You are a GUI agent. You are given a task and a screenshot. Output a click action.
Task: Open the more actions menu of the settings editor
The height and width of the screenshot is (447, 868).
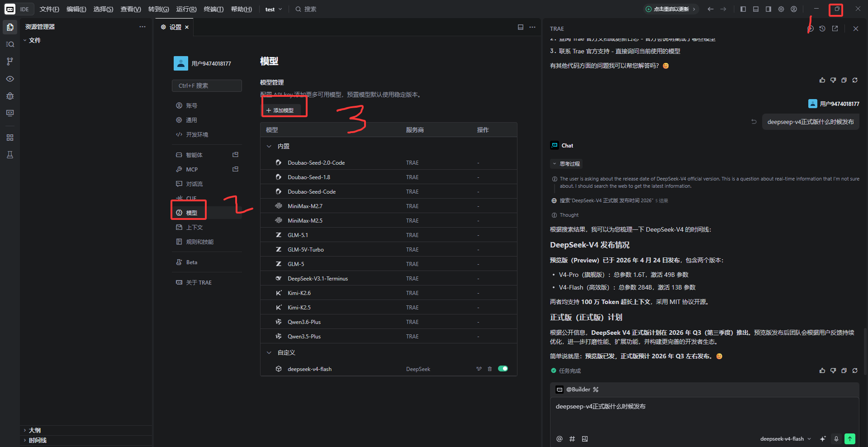(532, 27)
